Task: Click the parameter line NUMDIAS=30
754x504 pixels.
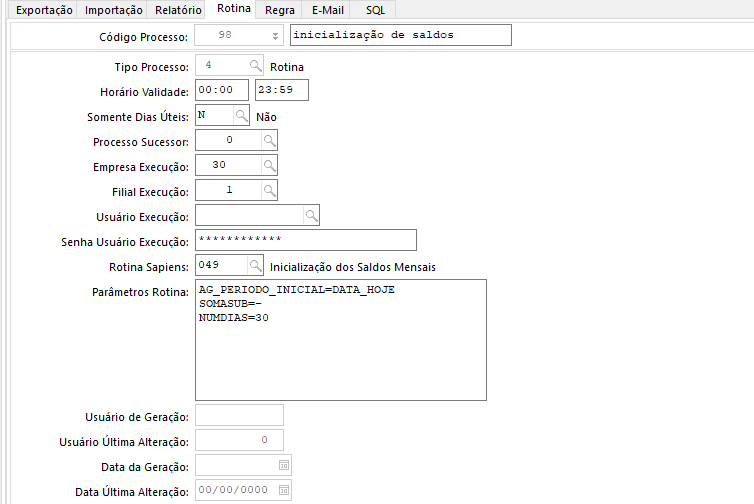Action: (x=234, y=317)
